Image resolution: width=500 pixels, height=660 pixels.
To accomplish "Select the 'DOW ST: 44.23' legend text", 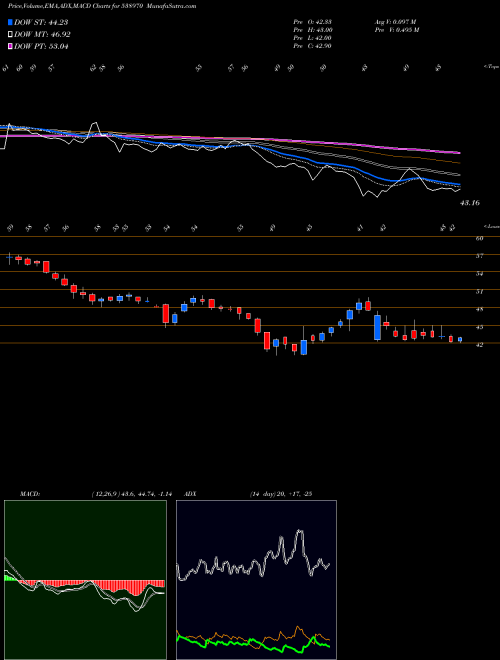I will 41,22.
